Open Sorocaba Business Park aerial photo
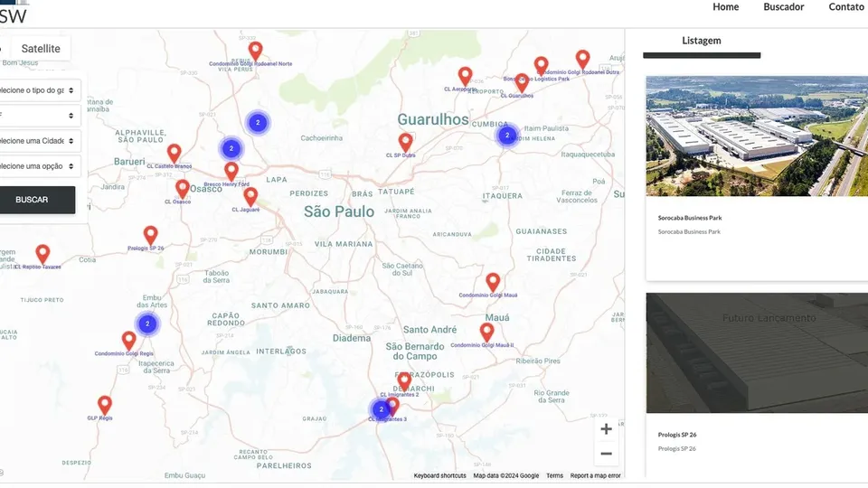The width and height of the screenshot is (868, 488). coord(757,136)
